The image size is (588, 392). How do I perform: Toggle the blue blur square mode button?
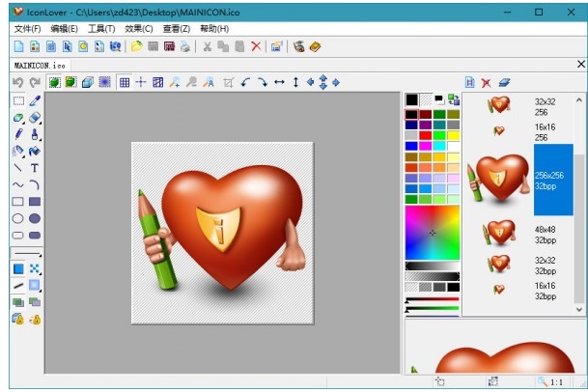104,82
